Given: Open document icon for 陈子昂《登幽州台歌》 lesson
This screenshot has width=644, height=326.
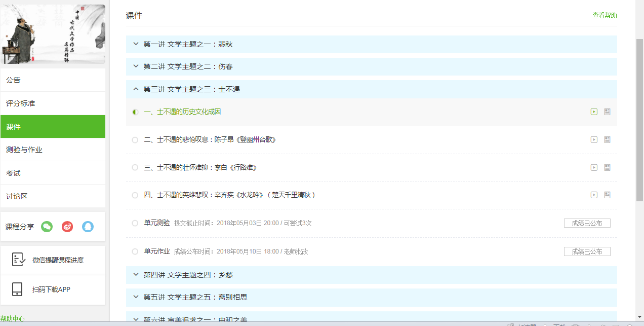Looking at the screenshot, I should 607,139.
